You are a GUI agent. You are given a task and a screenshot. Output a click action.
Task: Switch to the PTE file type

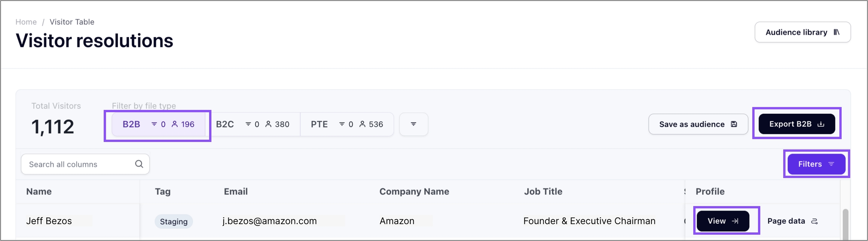pos(347,124)
